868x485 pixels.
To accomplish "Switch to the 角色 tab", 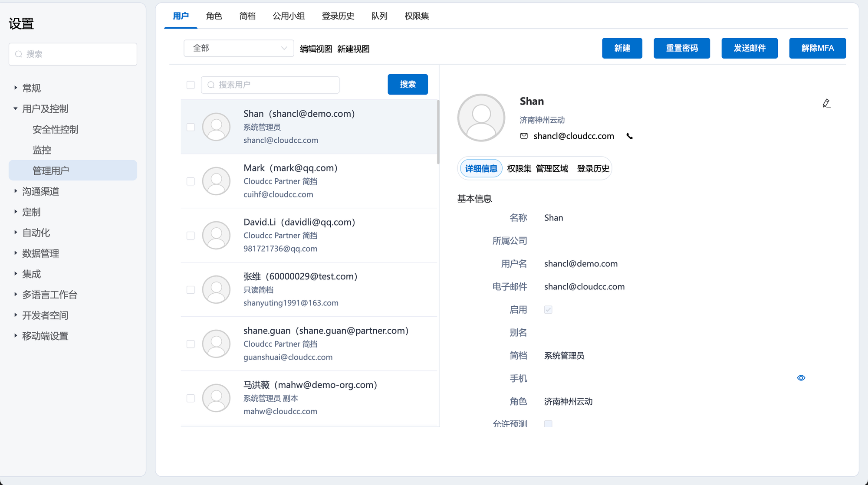I will 214,16.
